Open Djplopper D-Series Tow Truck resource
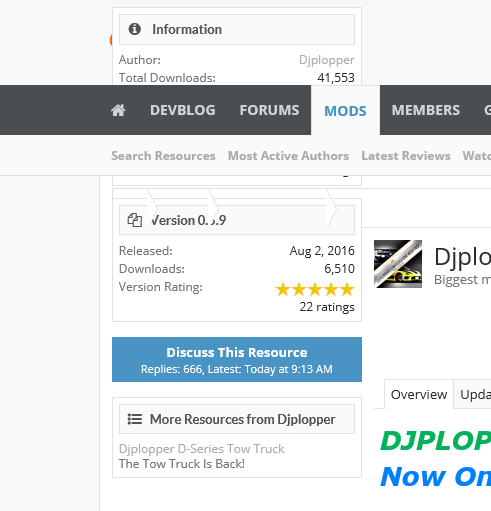The height and width of the screenshot is (511, 491). click(x=201, y=449)
